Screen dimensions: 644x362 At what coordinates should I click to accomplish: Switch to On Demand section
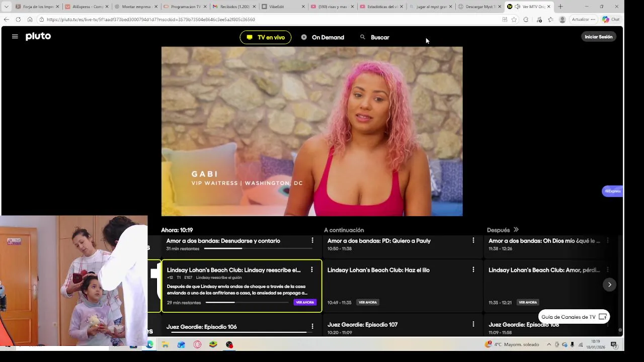coord(323,37)
